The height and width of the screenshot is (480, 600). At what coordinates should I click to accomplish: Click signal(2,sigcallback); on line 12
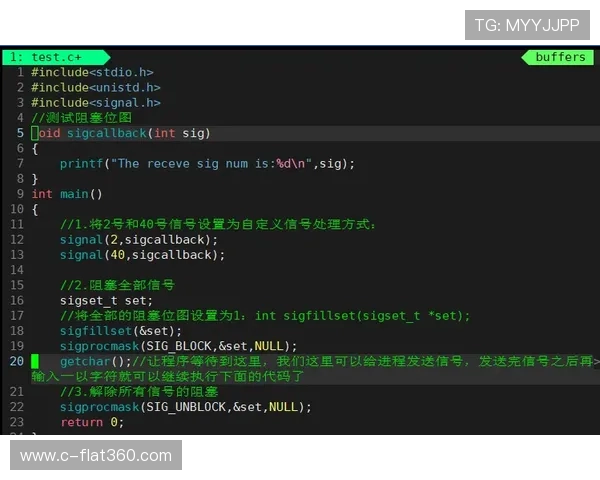pyautogui.click(x=139, y=240)
